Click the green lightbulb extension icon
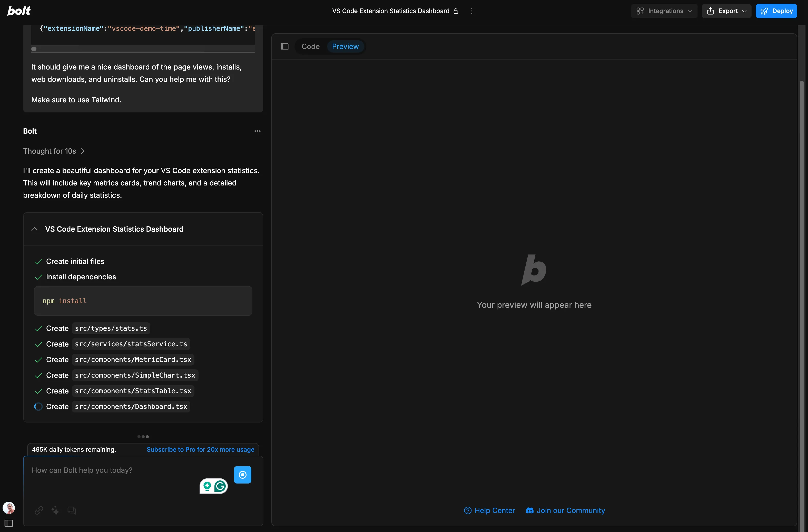Image resolution: width=808 pixels, height=532 pixels. point(207,486)
